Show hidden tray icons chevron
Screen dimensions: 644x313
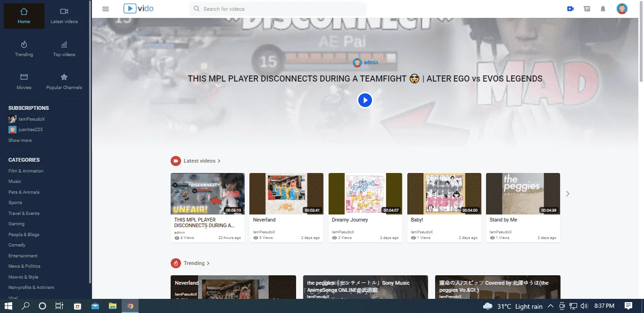pos(550,306)
